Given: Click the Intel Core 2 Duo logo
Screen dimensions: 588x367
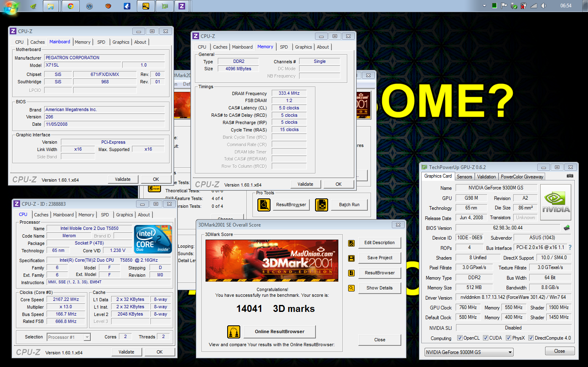Looking at the screenshot, I should coord(153,239).
